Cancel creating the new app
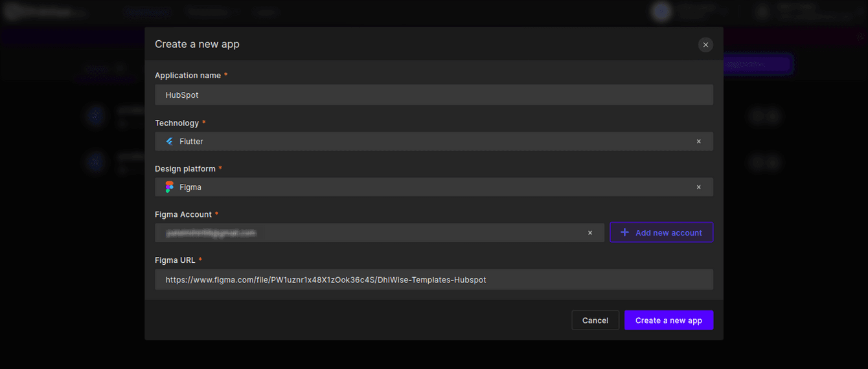 coord(595,320)
